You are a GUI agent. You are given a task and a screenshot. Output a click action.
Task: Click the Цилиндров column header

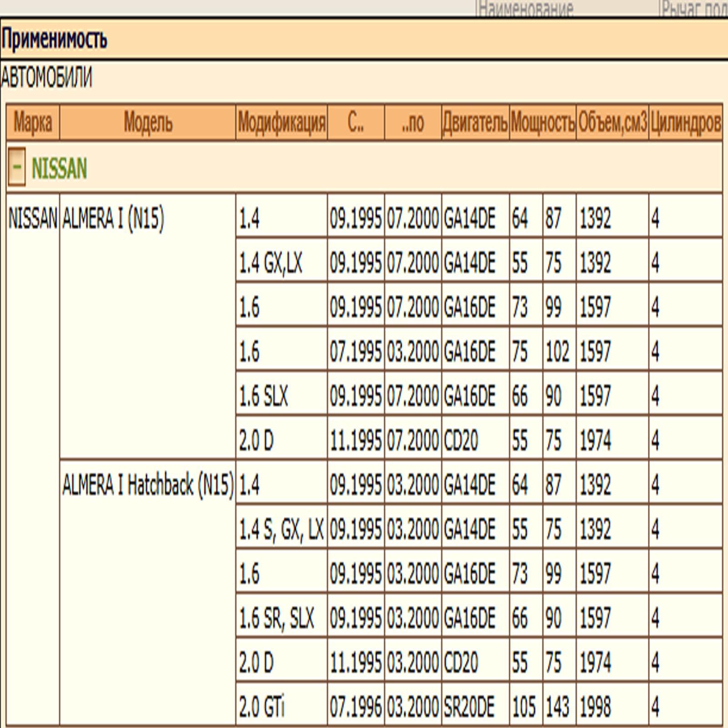(x=685, y=122)
